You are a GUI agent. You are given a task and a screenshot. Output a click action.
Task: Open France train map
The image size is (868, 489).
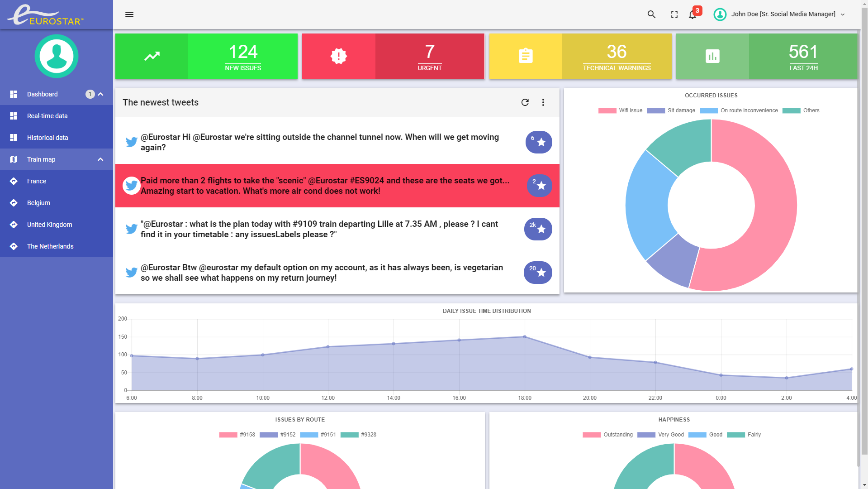(x=57, y=181)
